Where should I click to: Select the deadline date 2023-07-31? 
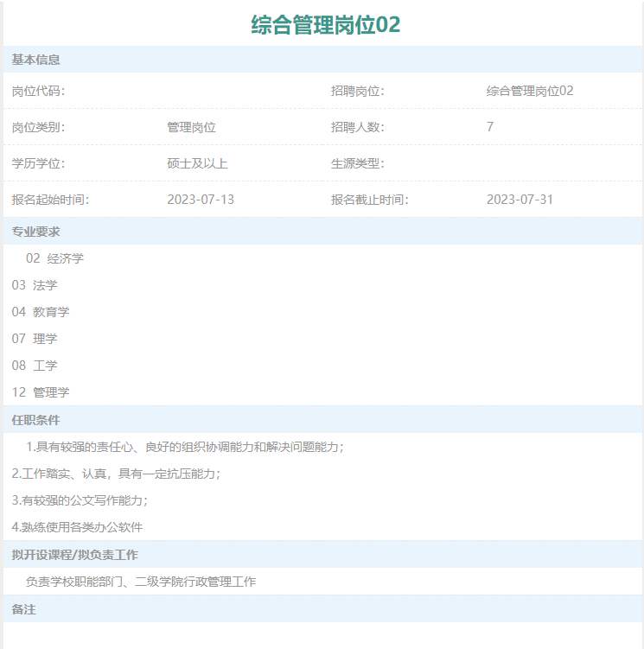520,200
